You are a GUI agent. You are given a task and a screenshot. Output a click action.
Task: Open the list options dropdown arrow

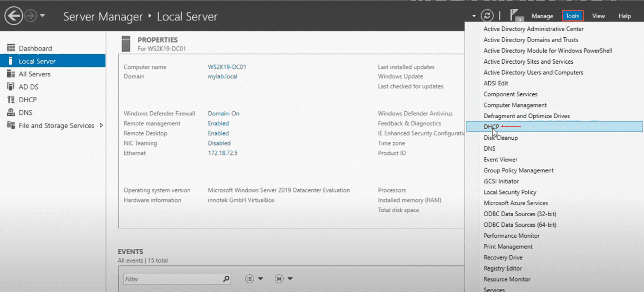click(261, 279)
